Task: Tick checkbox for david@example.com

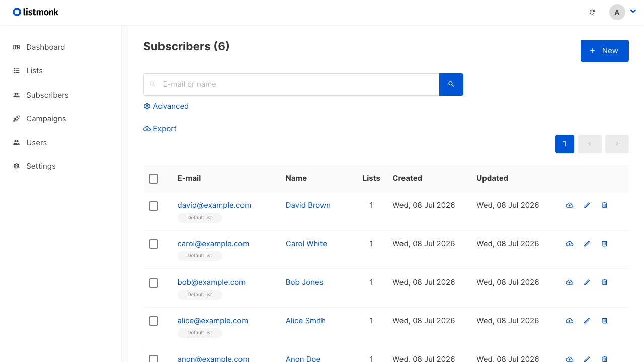Action: 154,206
